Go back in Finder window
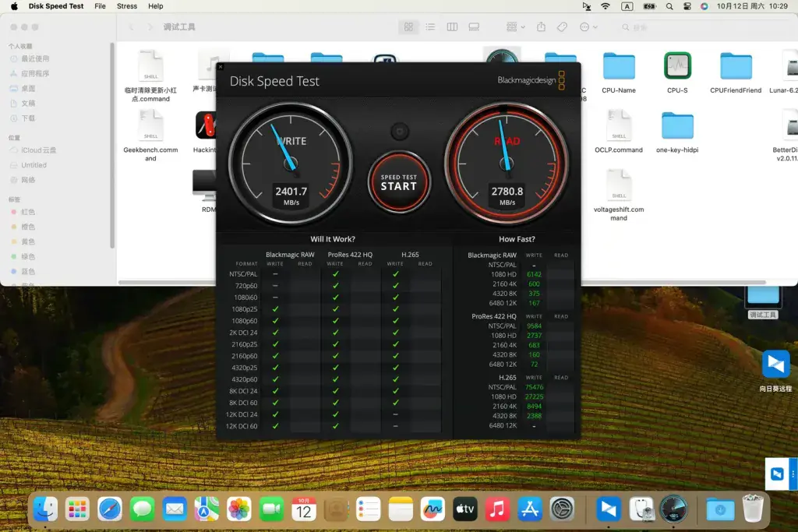This screenshot has height=532, width=798. 131,27
